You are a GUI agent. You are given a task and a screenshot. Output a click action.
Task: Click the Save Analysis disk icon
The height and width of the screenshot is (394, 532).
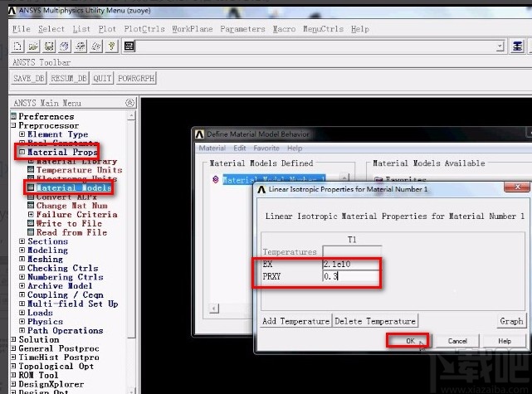pos(49,46)
